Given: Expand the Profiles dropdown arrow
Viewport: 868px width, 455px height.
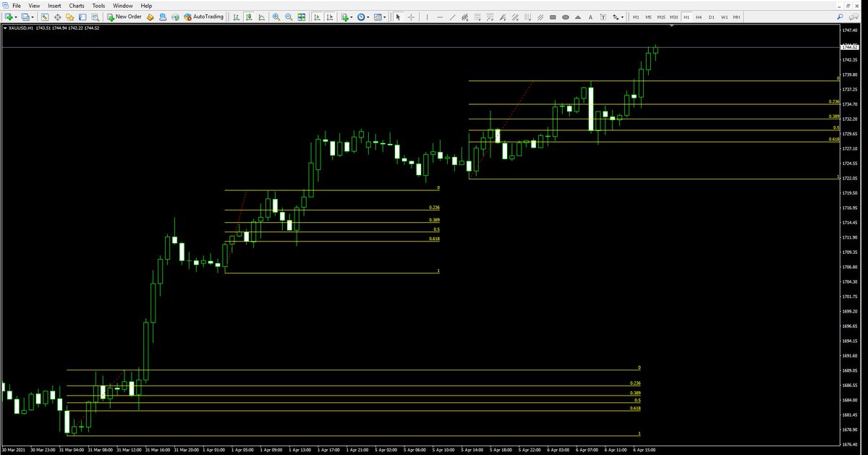Looking at the screenshot, I should point(33,17).
